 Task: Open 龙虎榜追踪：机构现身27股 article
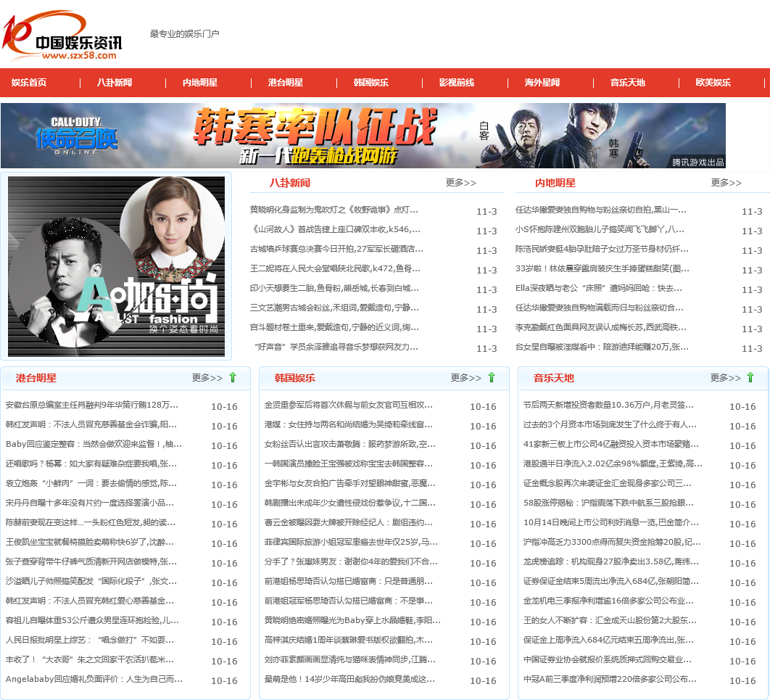611,562
